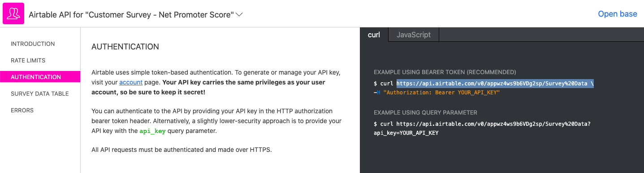Click the Authorization Bearer header line
644x173 pixels.
(437, 92)
